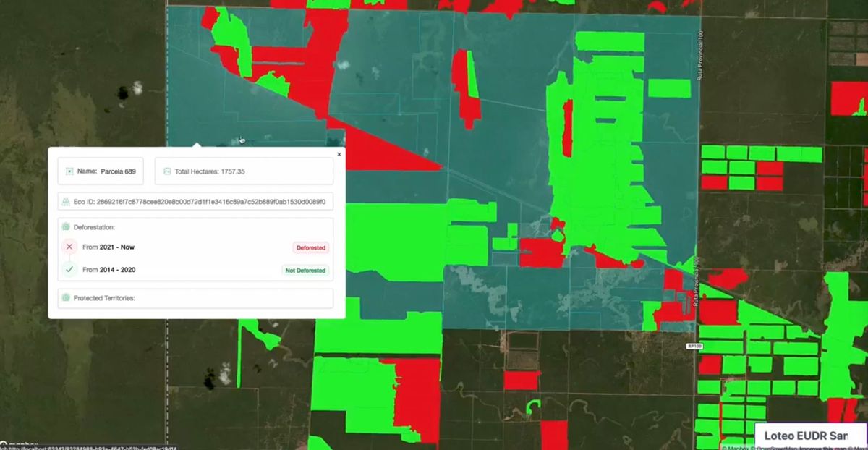Click the area icon beside Total Hectares
This screenshot has width=868, height=450.
point(167,171)
